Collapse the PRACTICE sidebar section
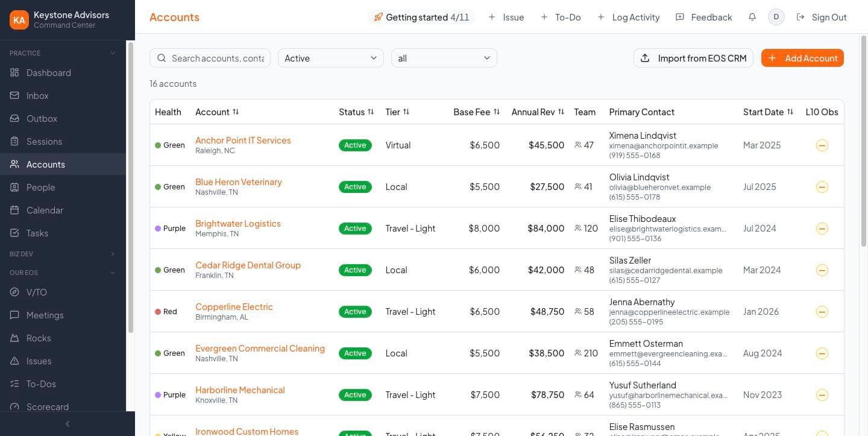Screen dimensions: 868x436 (x=63, y=53)
